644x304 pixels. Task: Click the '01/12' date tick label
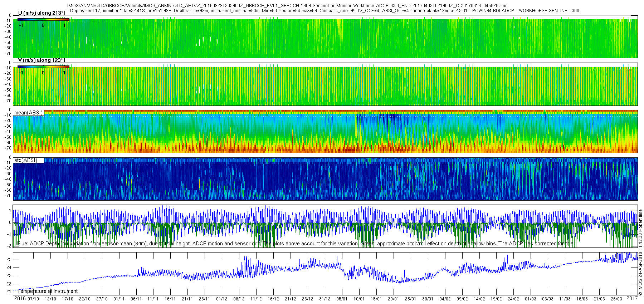coord(222,299)
